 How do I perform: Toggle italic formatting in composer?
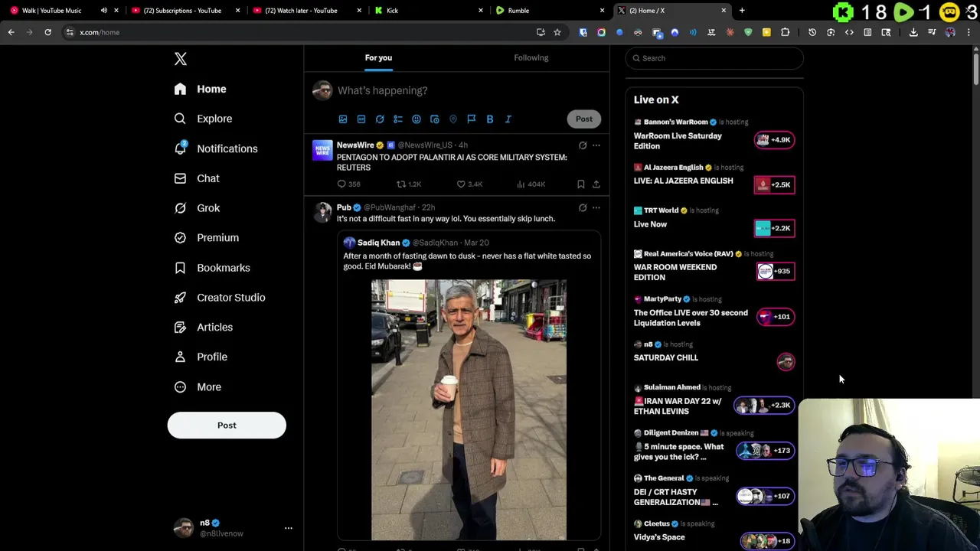(508, 119)
